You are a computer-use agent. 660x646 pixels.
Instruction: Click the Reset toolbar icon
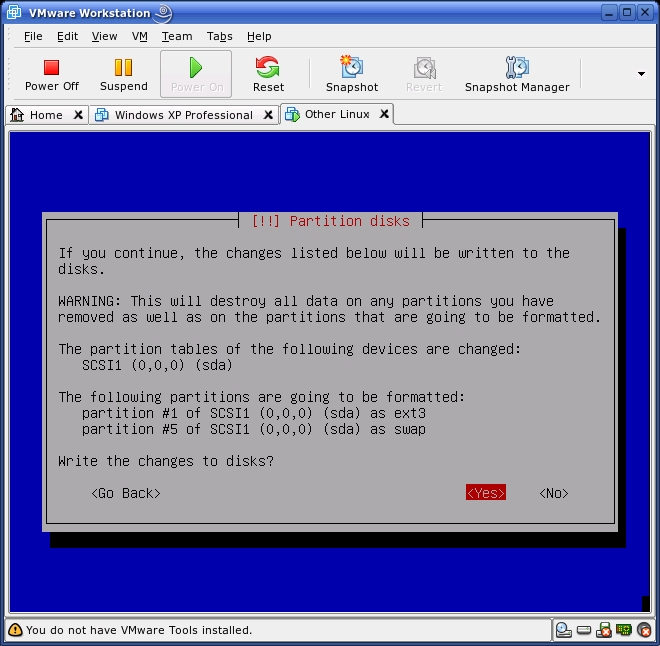coord(267,75)
